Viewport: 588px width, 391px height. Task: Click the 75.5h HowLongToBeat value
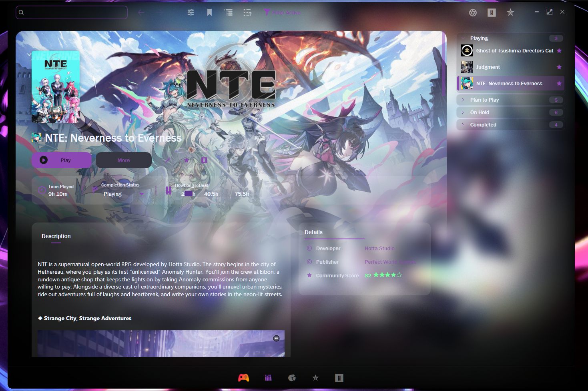coord(242,194)
